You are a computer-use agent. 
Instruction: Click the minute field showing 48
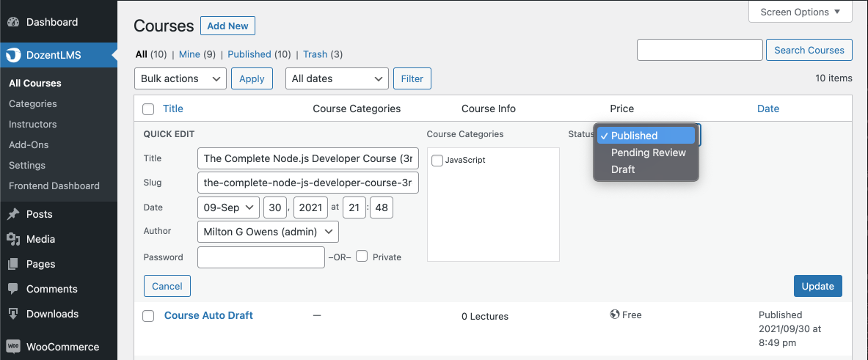tap(382, 208)
